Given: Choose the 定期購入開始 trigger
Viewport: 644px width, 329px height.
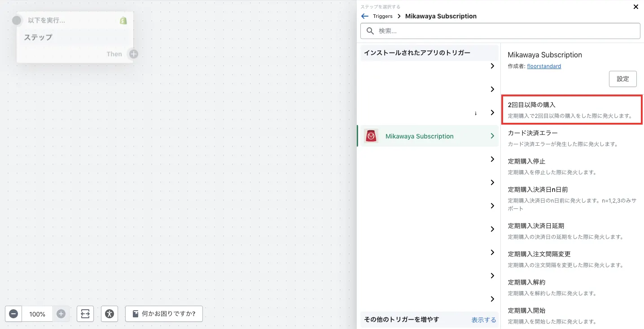Looking at the screenshot, I should click(572, 315).
